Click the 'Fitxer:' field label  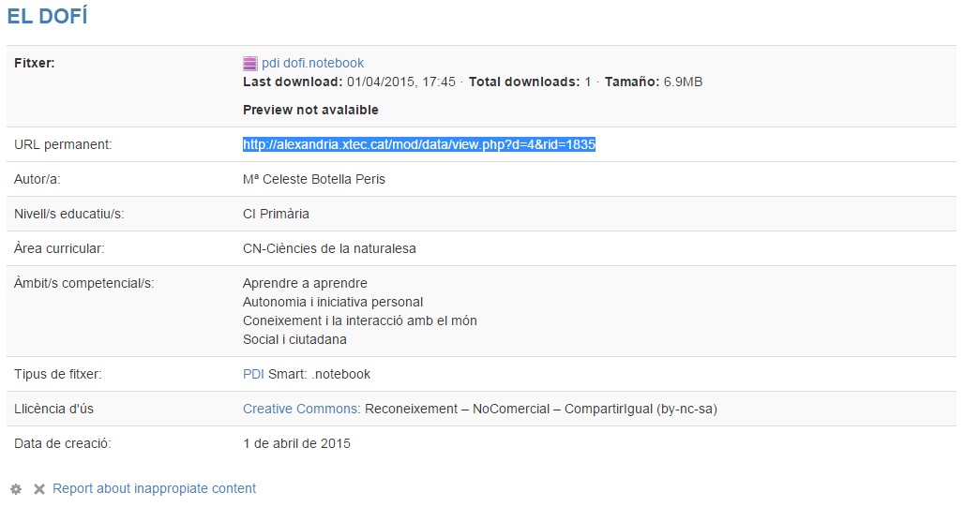click(35, 64)
